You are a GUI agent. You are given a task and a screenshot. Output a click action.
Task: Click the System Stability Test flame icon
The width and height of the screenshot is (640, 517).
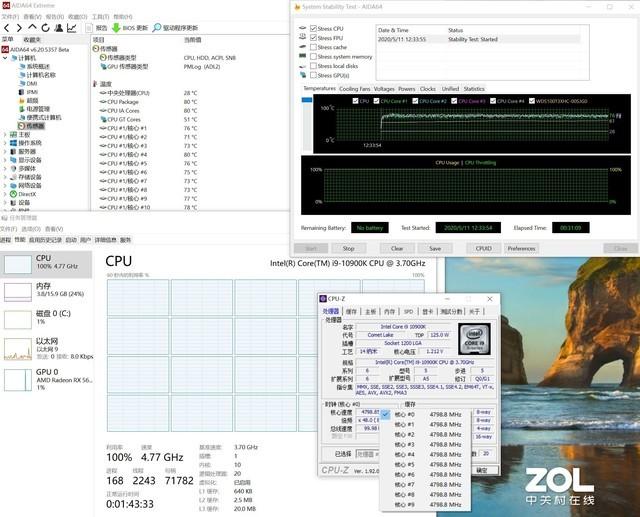click(297, 7)
